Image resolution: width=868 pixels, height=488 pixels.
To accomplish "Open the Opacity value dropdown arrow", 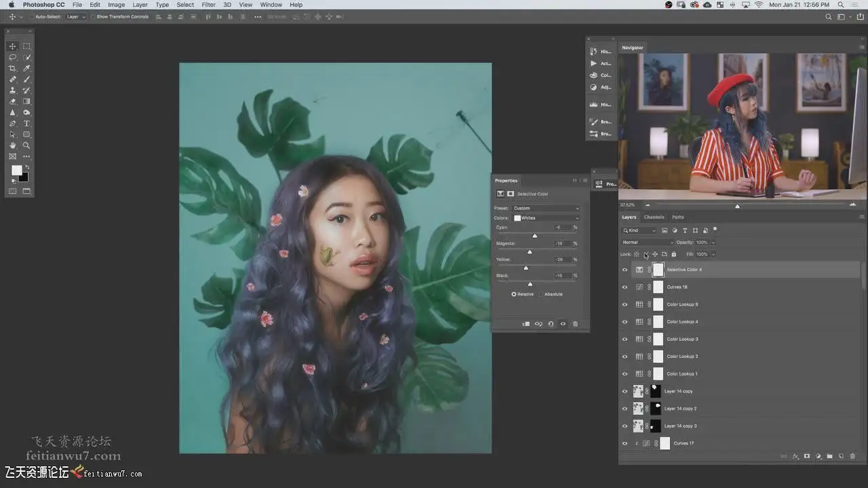I will pyautogui.click(x=713, y=242).
